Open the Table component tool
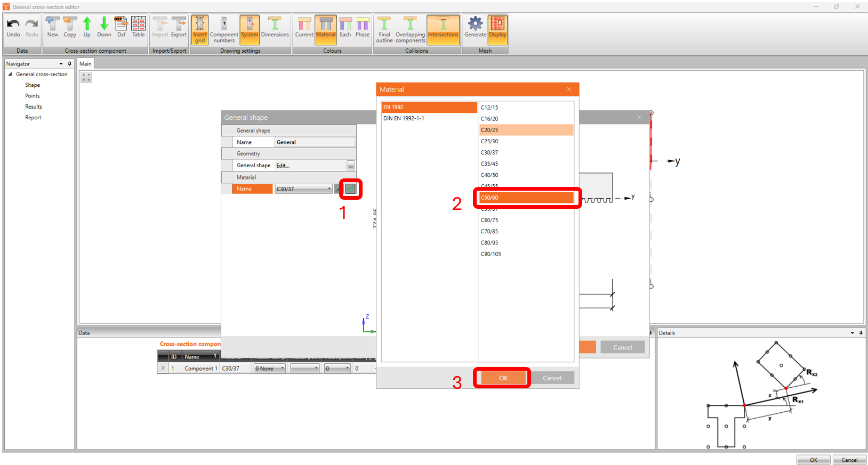 pyautogui.click(x=139, y=28)
